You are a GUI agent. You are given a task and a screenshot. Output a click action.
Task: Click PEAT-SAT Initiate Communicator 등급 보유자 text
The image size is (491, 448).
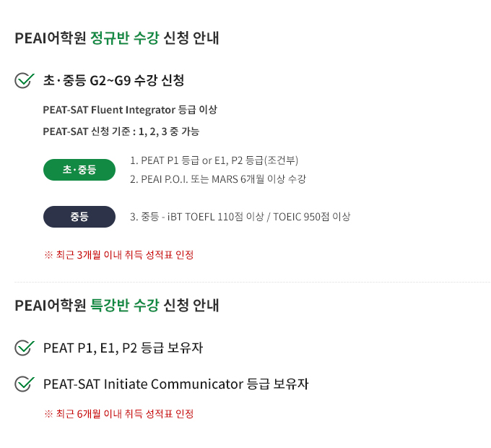(175, 384)
